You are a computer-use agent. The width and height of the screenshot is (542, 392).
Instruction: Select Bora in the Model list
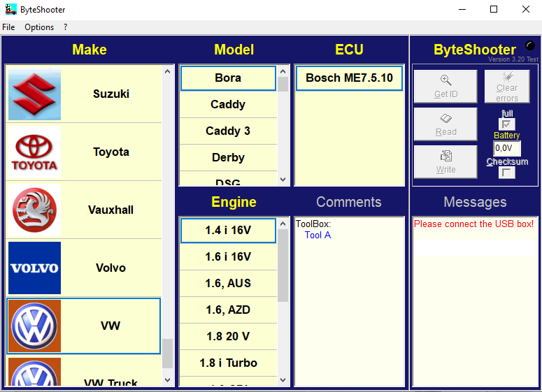coord(228,78)
